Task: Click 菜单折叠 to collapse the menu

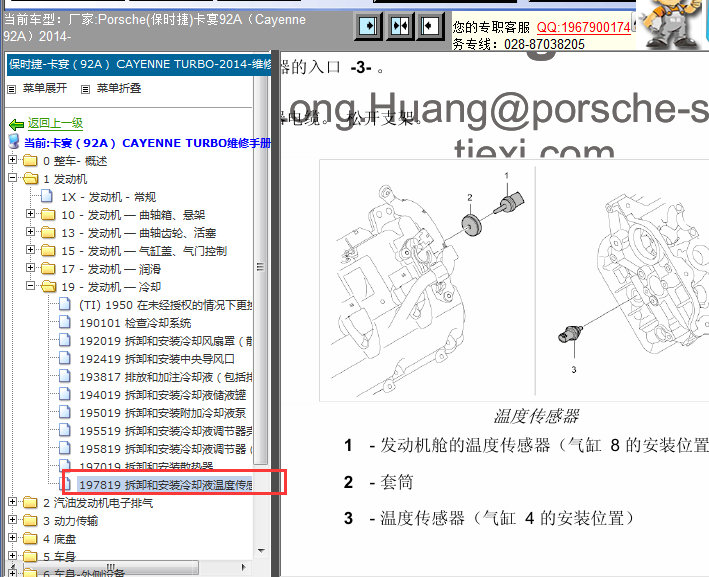Action: click(x=119, y=88)
